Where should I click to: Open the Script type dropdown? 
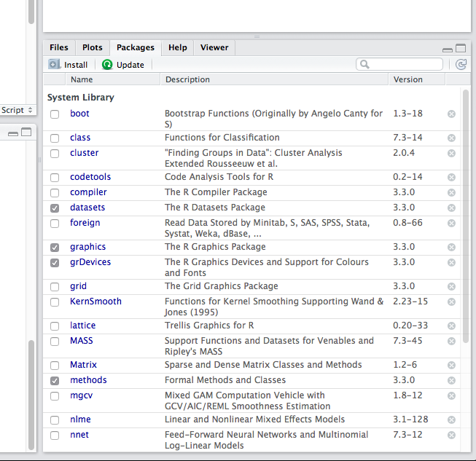pos(17,110)
